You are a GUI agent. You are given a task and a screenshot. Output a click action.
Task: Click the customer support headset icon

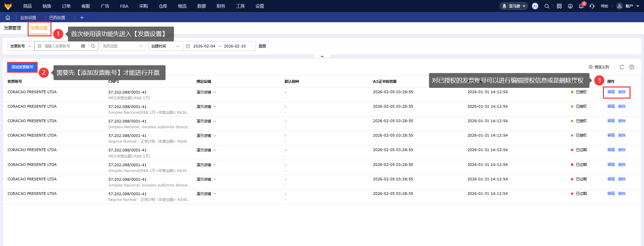592,6
